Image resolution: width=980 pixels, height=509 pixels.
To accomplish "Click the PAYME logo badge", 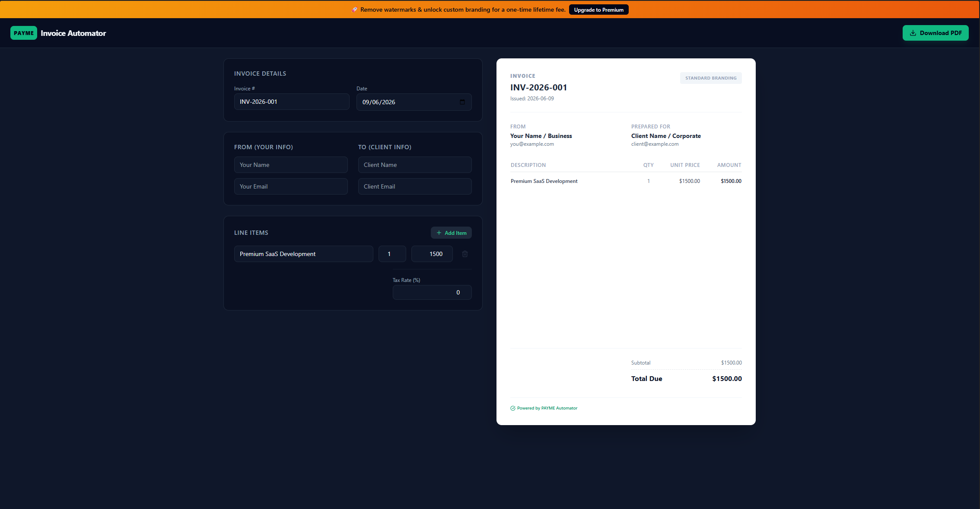I will [24, 33].
